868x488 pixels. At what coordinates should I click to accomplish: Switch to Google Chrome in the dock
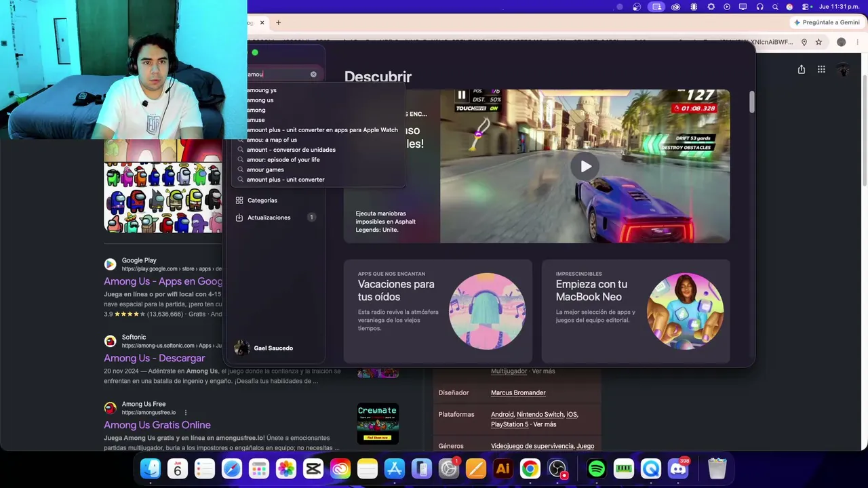pyautogui.click(x=530, y=468)
